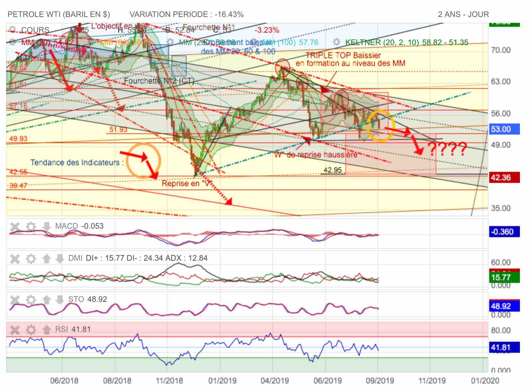Click the 01/2019 date label

coord(222,381)
